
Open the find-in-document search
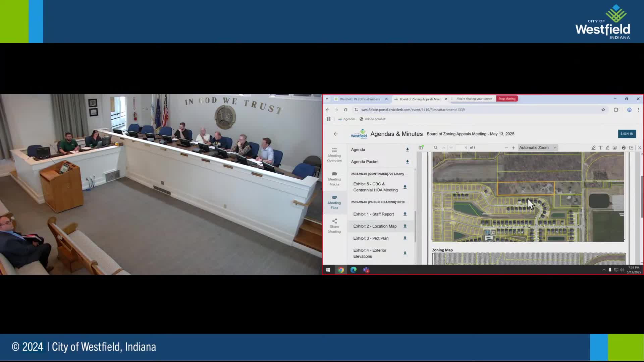(436, 147)
